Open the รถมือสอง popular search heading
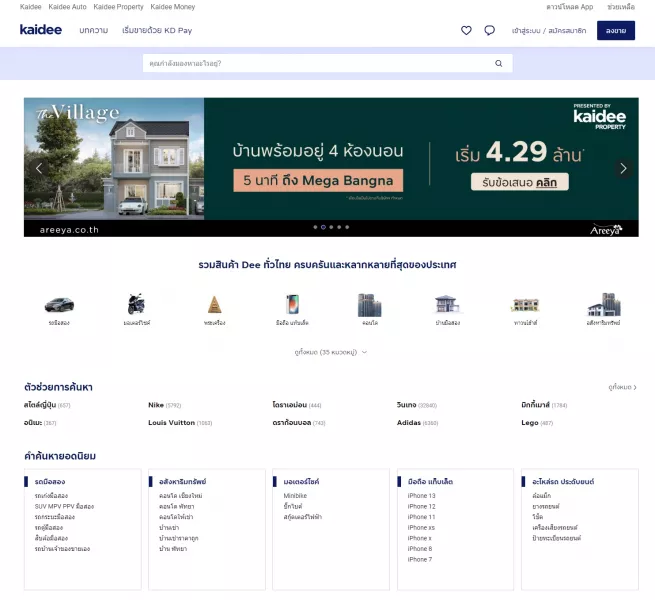This screenshot has width=655, height=600. tap(50, 482)
